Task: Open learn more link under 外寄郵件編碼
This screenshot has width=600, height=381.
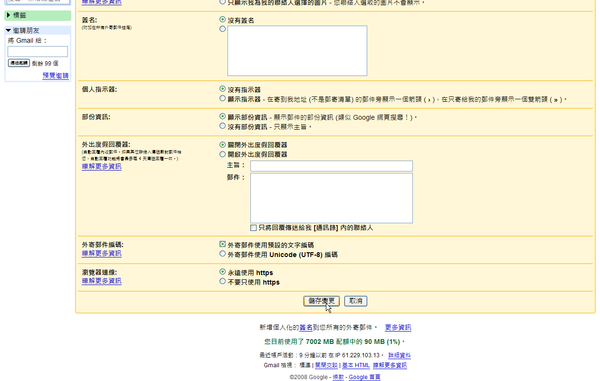Action: [x=101, y=253]
